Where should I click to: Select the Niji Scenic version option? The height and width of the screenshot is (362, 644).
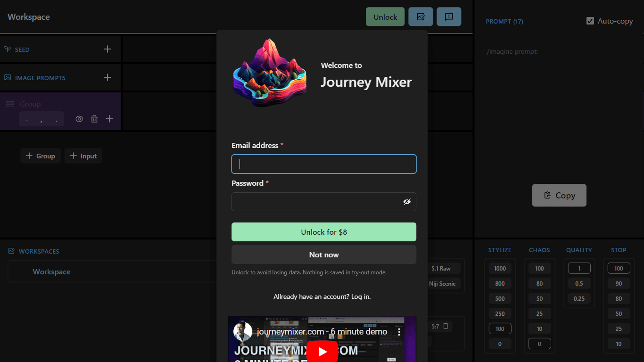pyautogui.click(x=442, y=284)
